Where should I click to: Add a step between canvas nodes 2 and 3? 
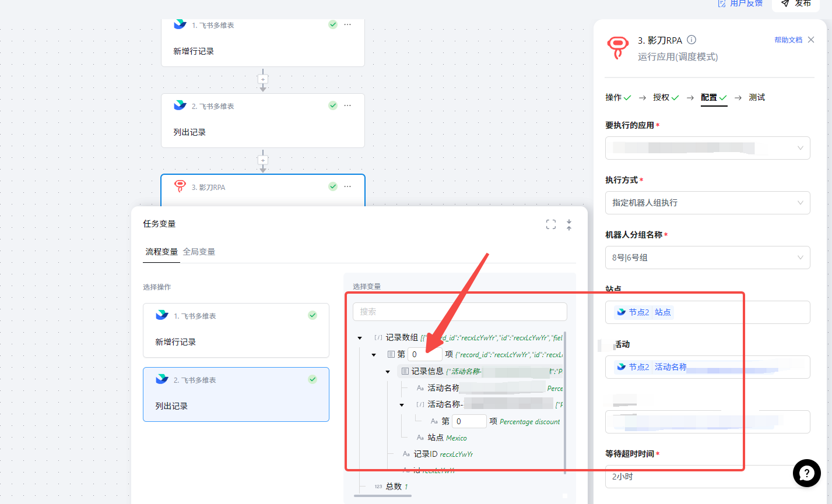263,160
